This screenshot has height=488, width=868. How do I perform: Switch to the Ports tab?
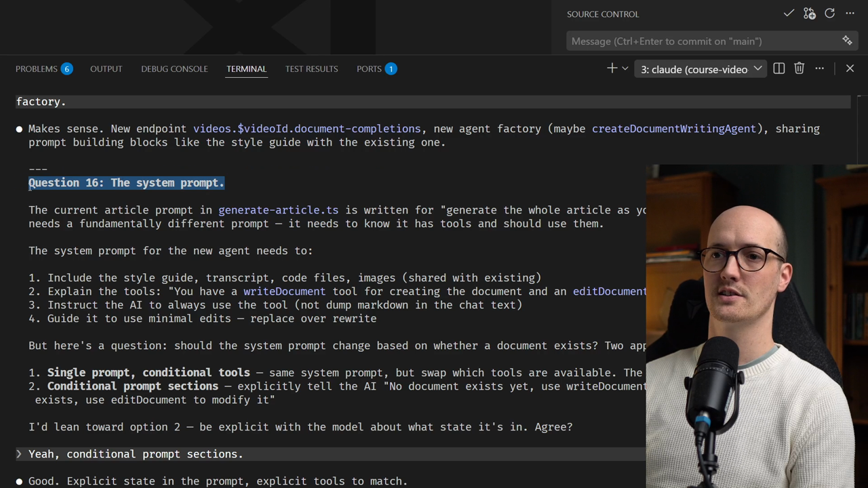point(376,68)
